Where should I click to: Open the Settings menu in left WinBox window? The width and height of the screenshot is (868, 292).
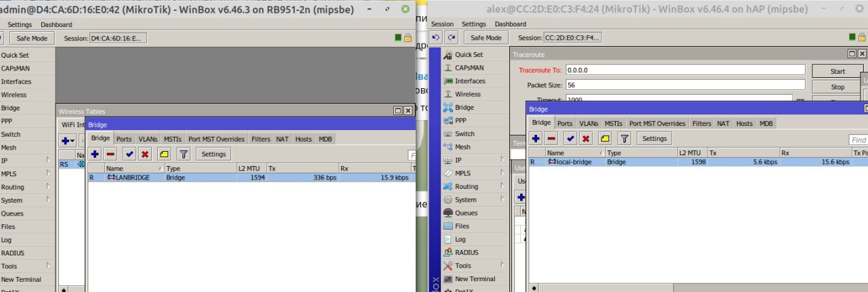pos(20,24)
